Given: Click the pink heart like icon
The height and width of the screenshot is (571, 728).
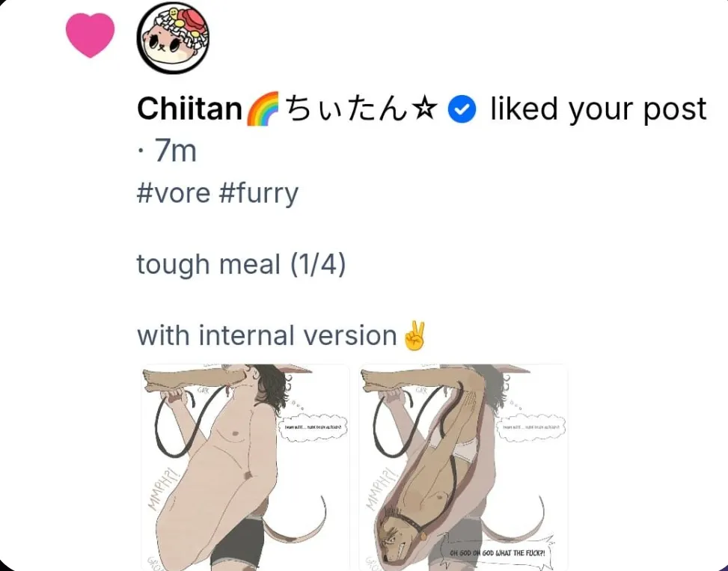Looking at the screenshot, I should [90, 34].
